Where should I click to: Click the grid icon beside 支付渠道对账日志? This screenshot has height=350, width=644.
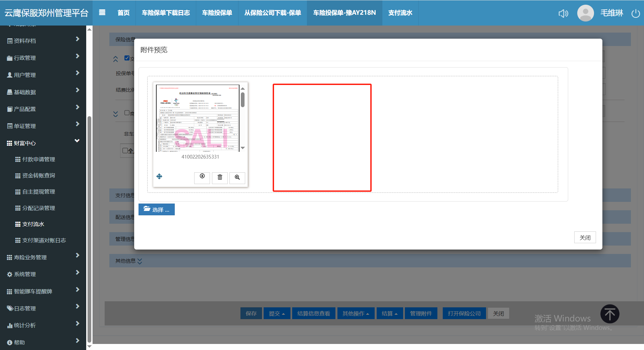coord(18,240)
